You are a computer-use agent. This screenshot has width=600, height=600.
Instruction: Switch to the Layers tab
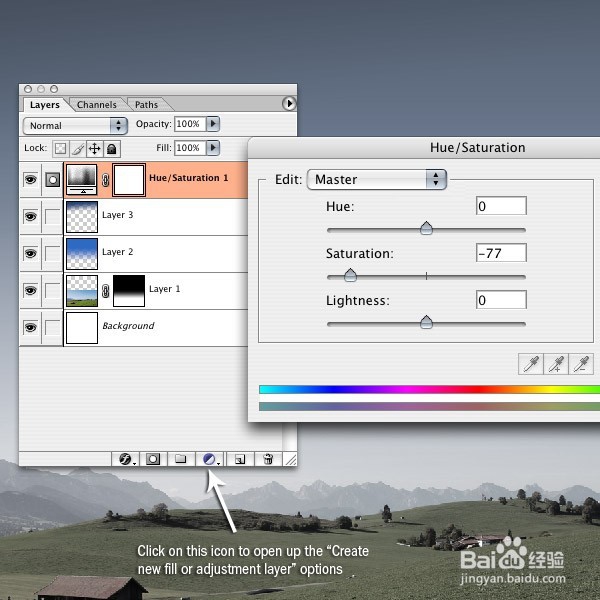(x=45, y=105)
